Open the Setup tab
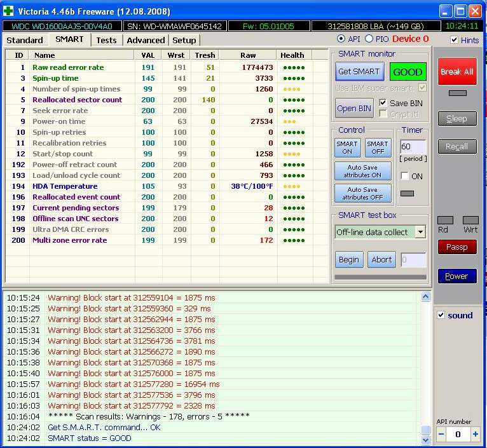487x448 pixels. point(184,41)
